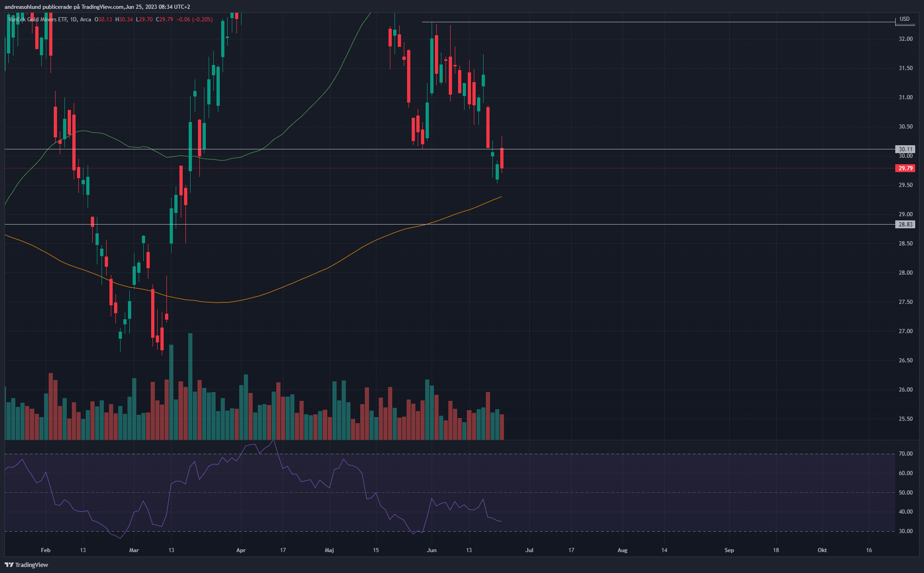
Task: Select the orange moving average line end
Action: pyautogui.click(x=501, y=197)
